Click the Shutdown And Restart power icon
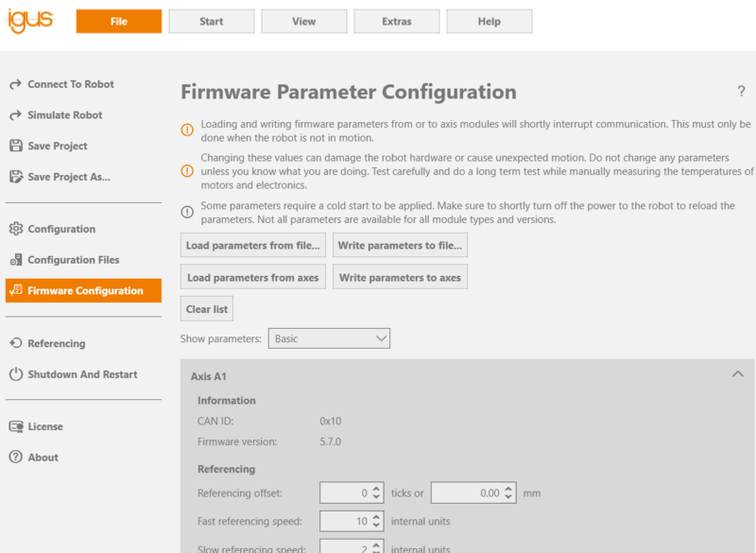The height and width of the screenshot is (553, 756). click(x=16, y=374)
